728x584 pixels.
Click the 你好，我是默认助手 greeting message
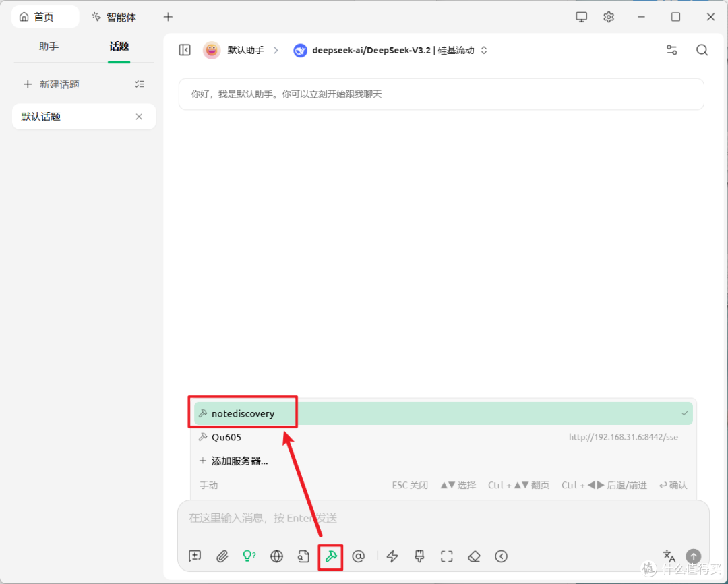coord(441,94)
